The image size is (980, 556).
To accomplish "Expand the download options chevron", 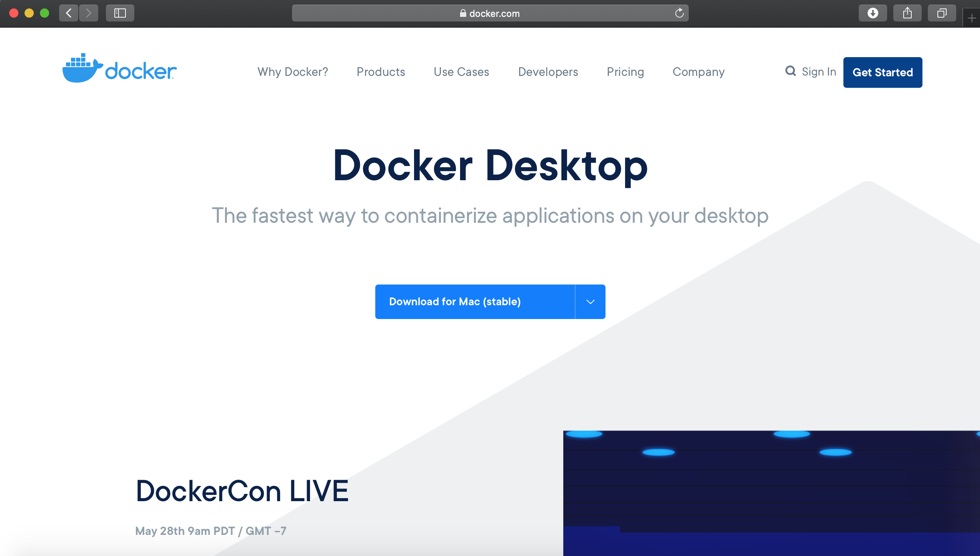I will 590,302.
